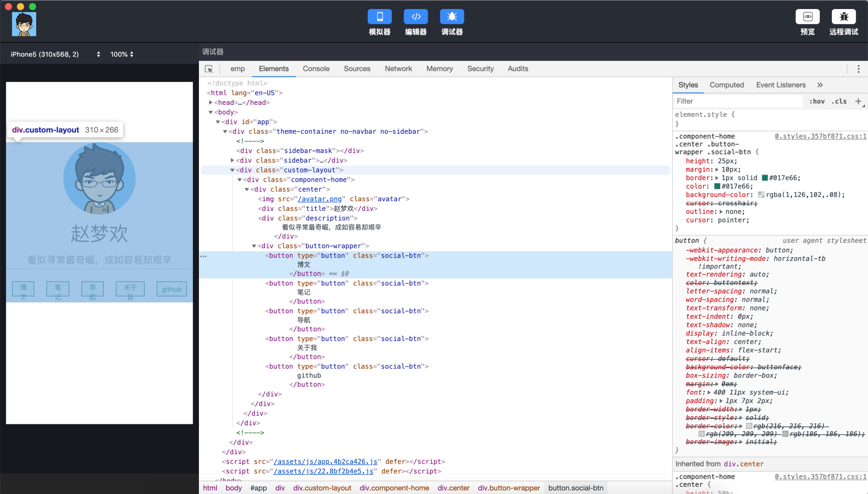Open the /avatar.png source link
Viewport: 868px width, 494px height.
tap(320, 199)
